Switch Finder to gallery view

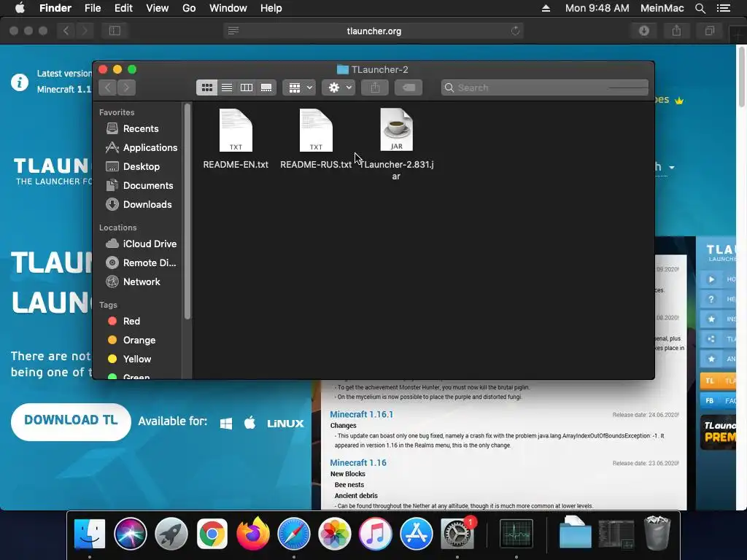click(x=266, y=87)
